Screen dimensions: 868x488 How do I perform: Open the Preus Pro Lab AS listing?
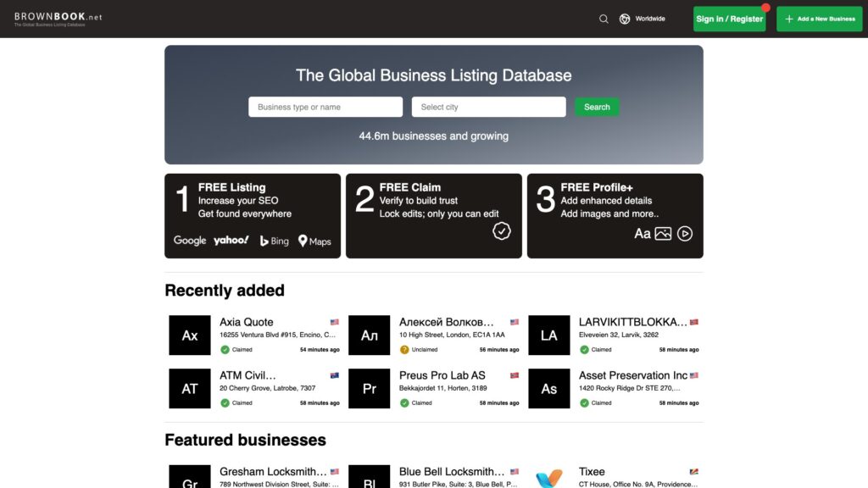442,375
